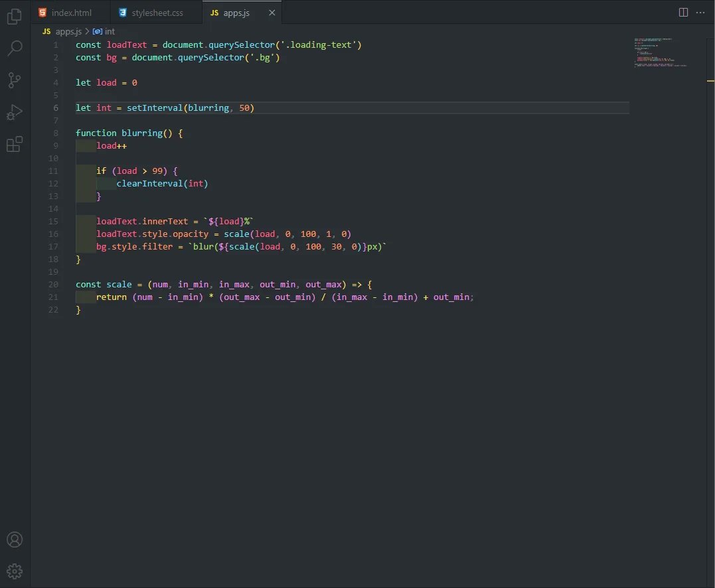The width and height of the screenshot is (715, 588).
Task: Click the number 99 in the if condition
Action: [x=157, y=171]
